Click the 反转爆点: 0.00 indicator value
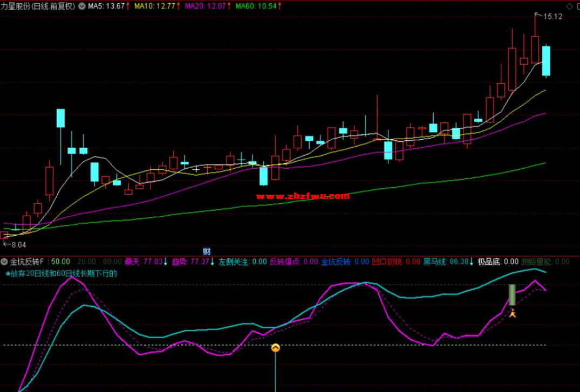Viewport: 580px width, 392px height. click(294, 262)
